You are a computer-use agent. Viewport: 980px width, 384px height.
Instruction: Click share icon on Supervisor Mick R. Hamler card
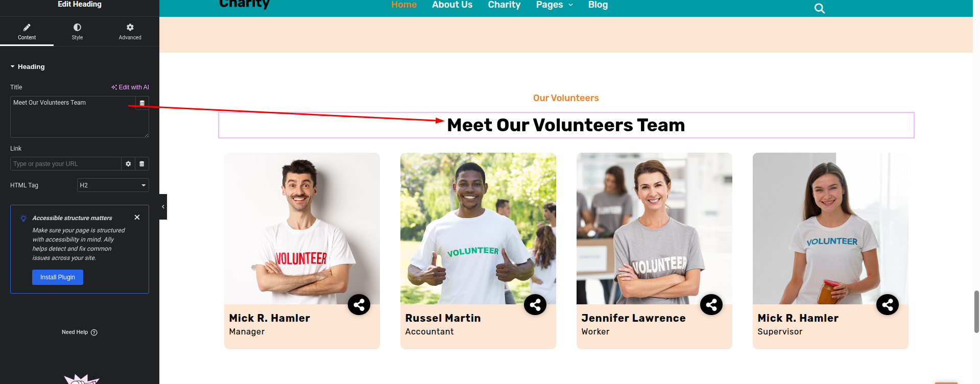click(887, 305)
